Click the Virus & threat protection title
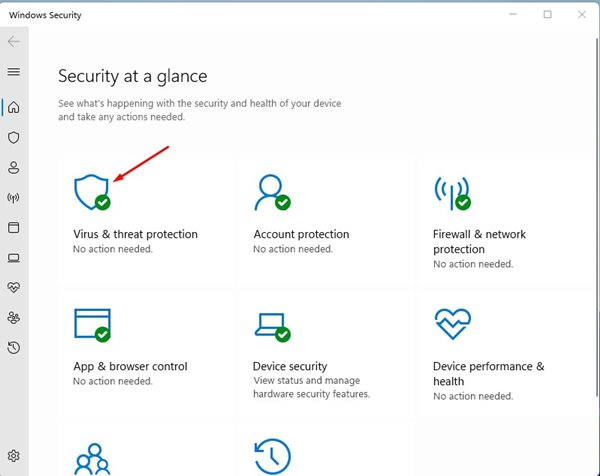This screenshot has height=476, width=600. (135, 234)
